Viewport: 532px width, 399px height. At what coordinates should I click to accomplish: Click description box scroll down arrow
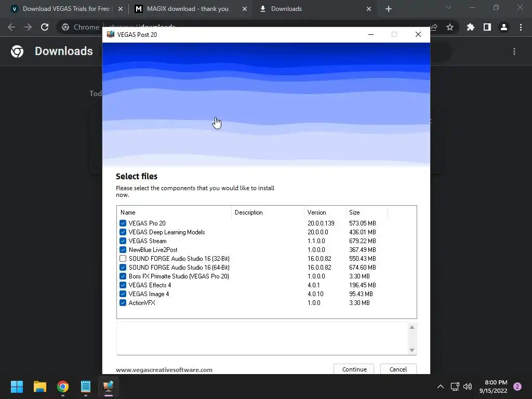412,350
